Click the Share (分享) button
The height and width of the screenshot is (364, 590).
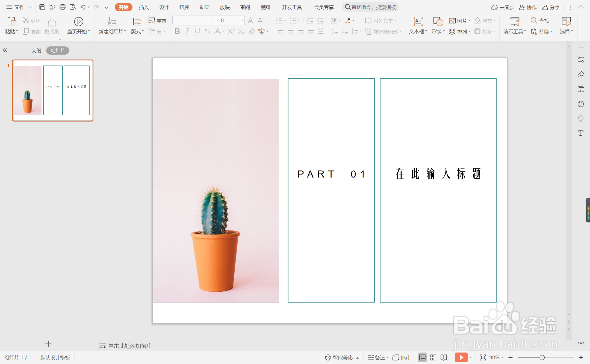[x=551, y=7]
